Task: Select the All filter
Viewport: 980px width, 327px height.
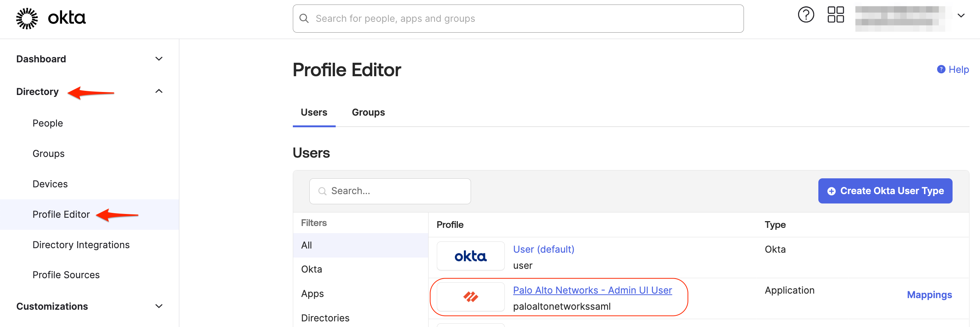Action: (360, 246)
